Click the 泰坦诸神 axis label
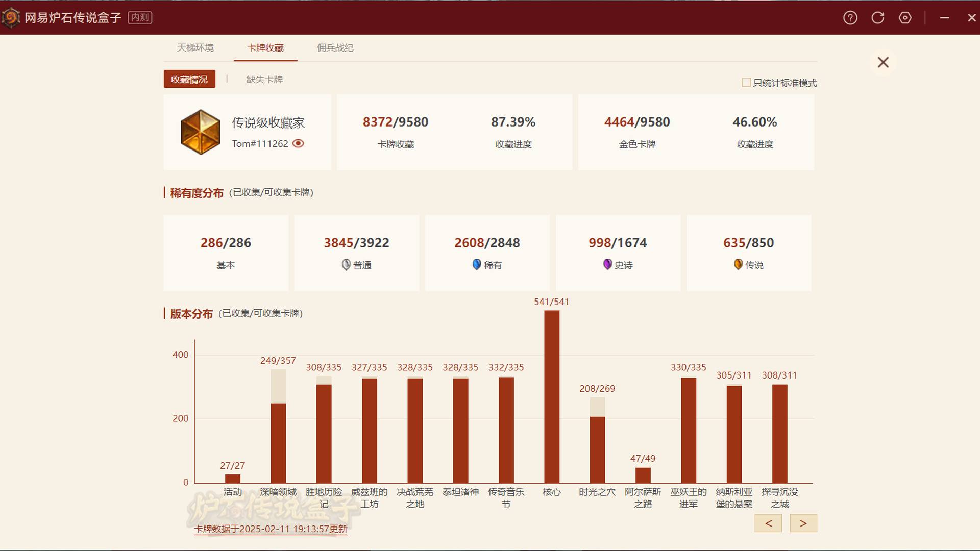This screenshot has width=980, height=551. (461, 492)
